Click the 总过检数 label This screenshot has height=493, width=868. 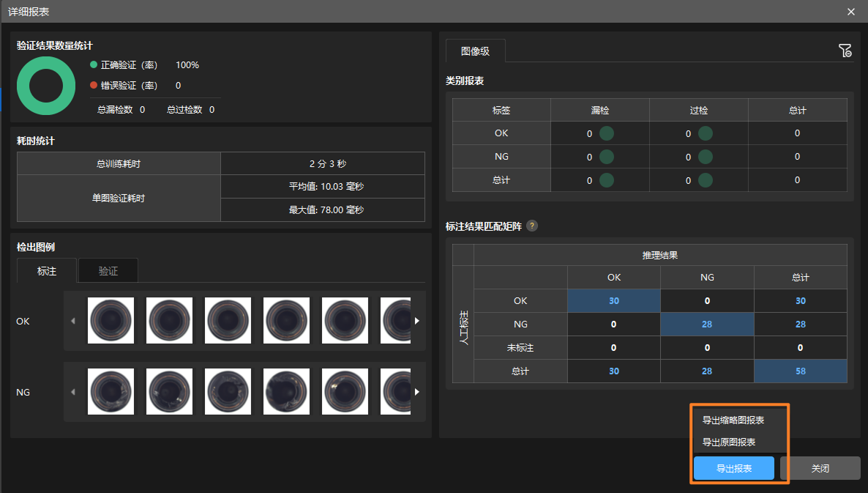pos(185,110)
